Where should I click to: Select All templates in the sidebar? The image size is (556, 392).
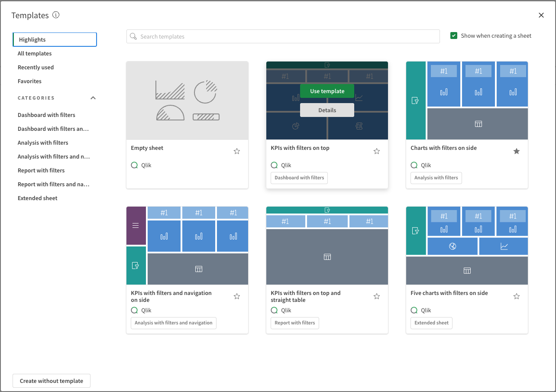[35, 53]
